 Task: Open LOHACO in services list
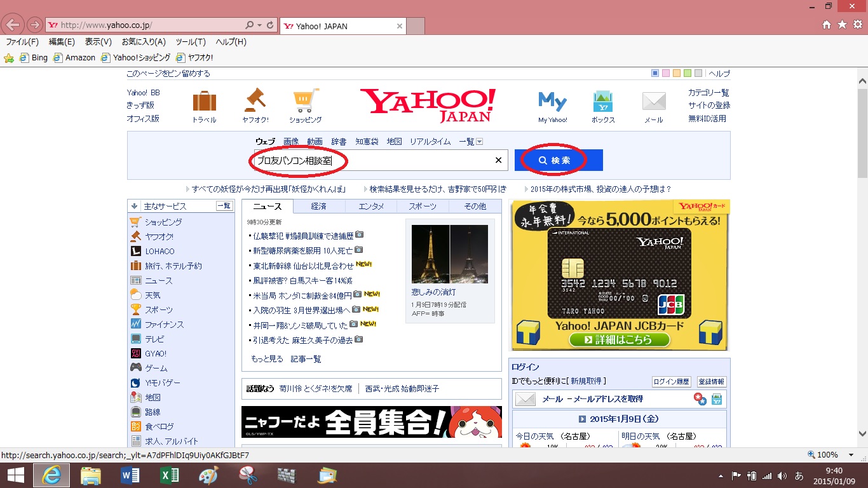(159, 251)
